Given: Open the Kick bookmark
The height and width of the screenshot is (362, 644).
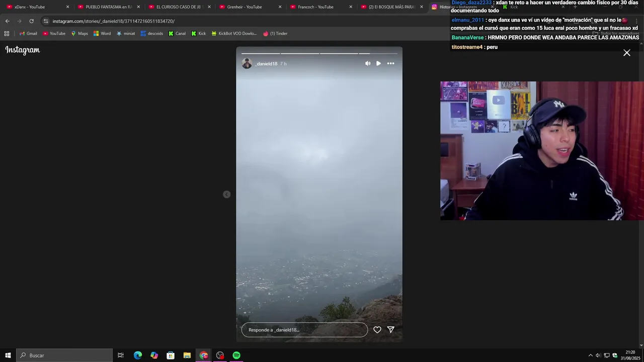Looking at the screenshot, I should coord(199,34).
